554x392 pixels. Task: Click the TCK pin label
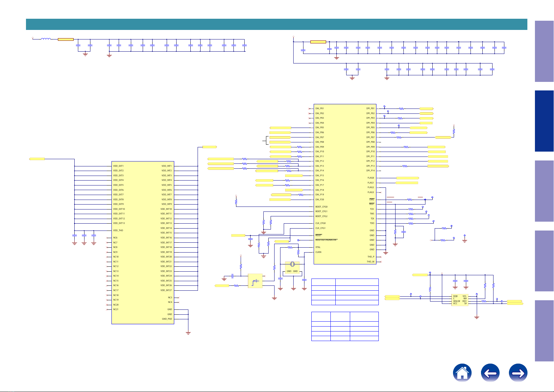coord(372,209)
